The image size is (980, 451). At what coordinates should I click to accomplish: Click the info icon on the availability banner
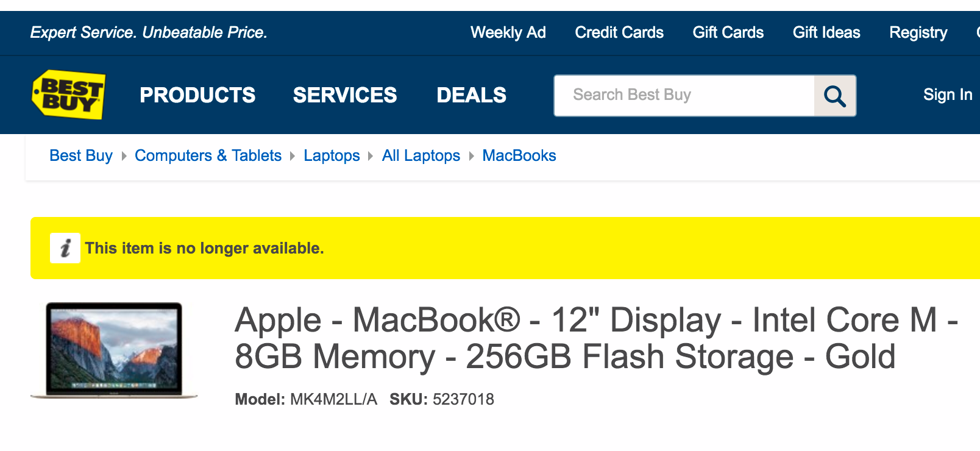click(65, 248)
